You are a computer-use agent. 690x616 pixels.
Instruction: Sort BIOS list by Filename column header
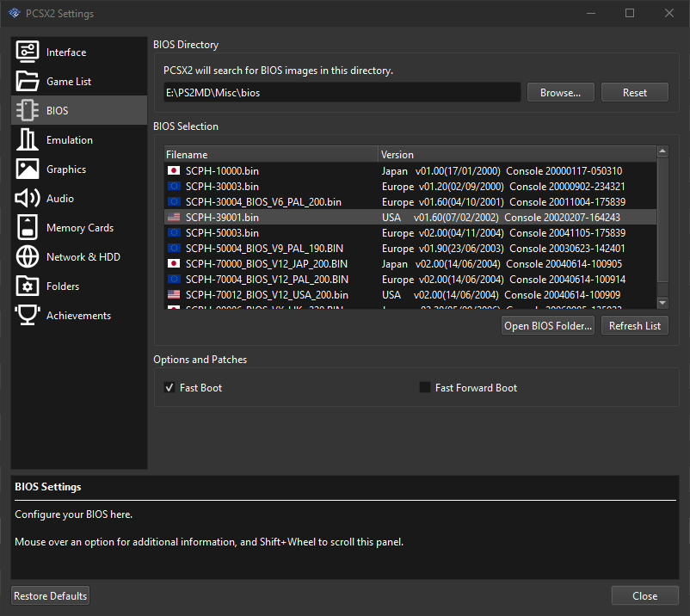271,155
